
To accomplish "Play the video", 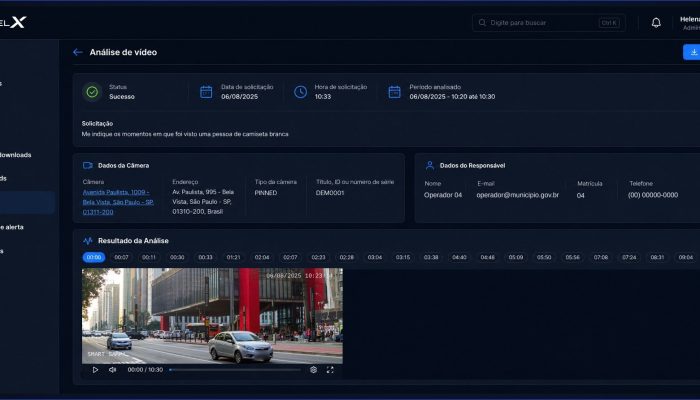I will click(95, 370).
